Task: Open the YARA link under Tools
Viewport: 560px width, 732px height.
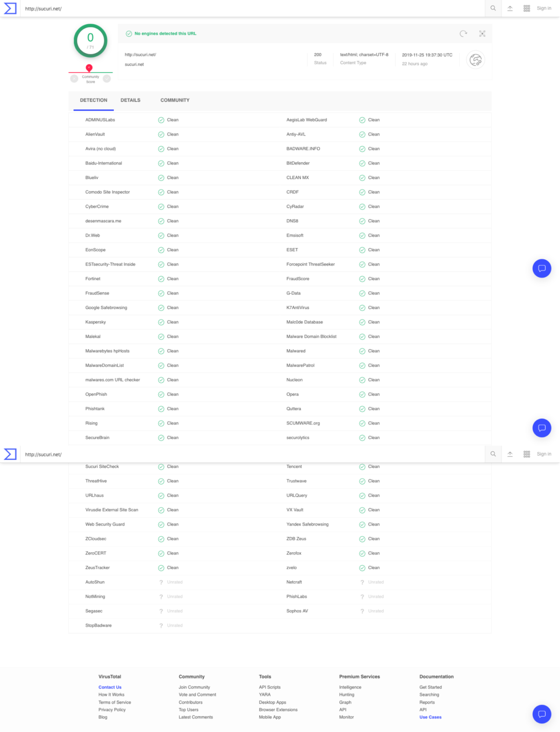Action: [x=264, y=694]
